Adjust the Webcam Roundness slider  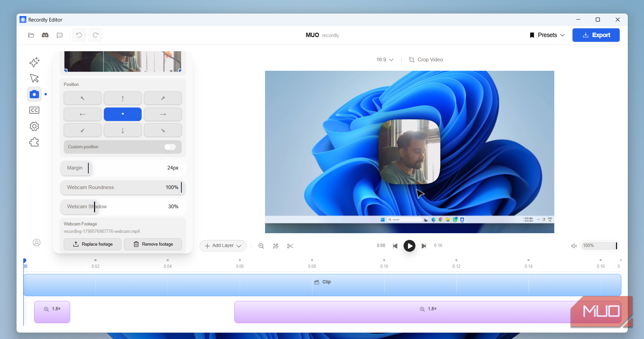tap(123, 187)
